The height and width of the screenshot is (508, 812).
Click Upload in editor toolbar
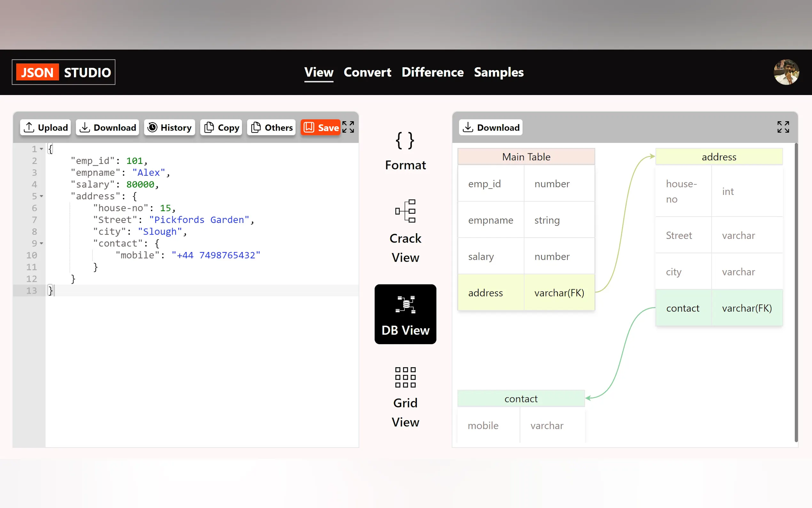coord(46,128)
